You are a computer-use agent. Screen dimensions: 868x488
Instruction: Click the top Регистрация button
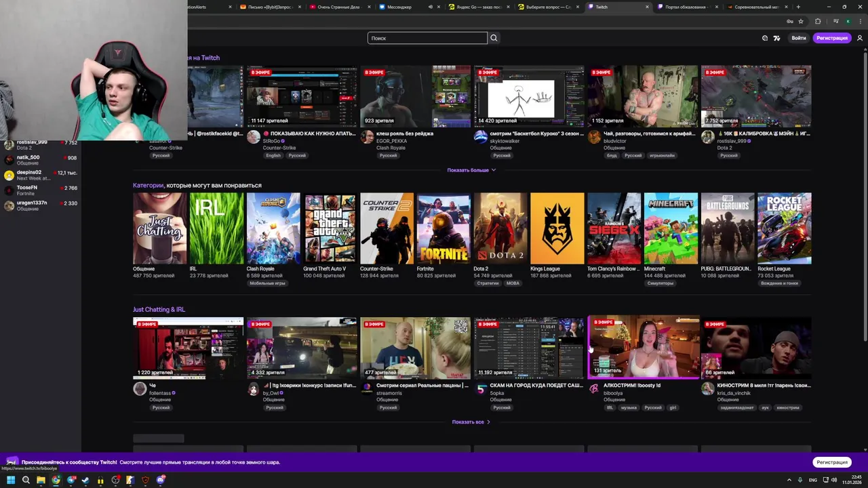[x=832, y=38]
